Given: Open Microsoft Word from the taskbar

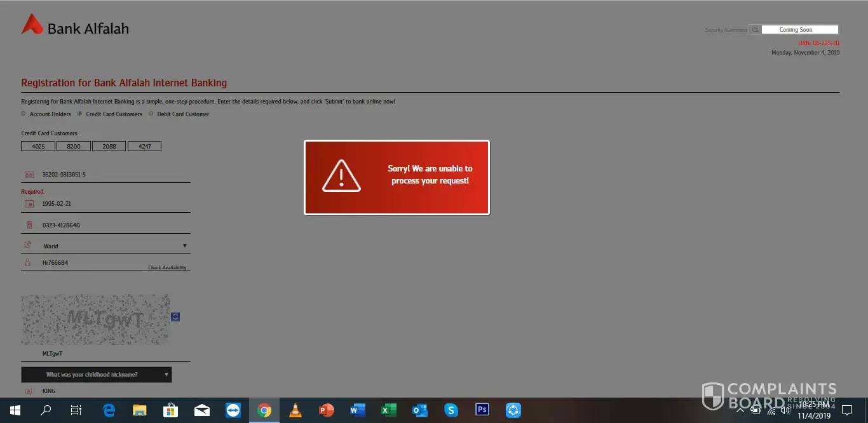Looking at the screenshot, I should 358,410.
